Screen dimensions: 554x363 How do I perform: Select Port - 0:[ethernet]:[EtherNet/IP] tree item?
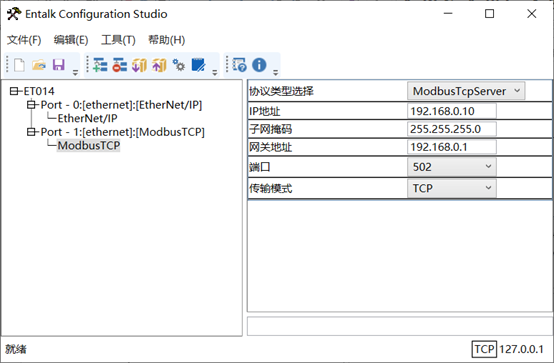click(121, 105)
